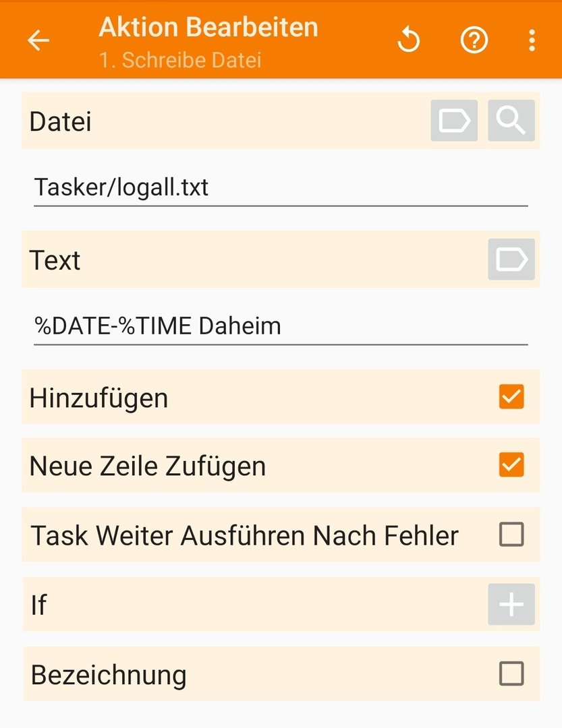Uncheck the Hinzufügen checkbox
Screen dimensions: 562x728
(511, 396)
